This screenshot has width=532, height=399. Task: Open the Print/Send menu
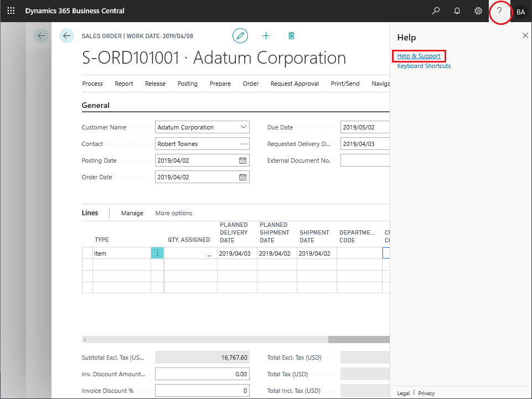(x=345, y=84)
